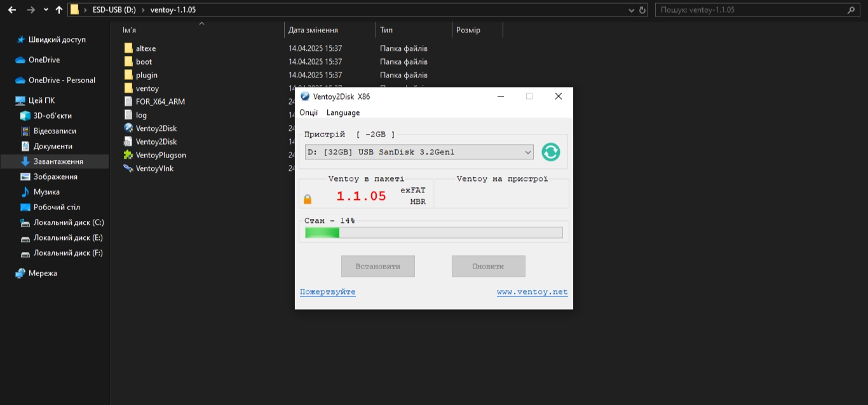Click the Pictures icon (Зображення)
868x405 pixels.
click(x=25, y=176)
